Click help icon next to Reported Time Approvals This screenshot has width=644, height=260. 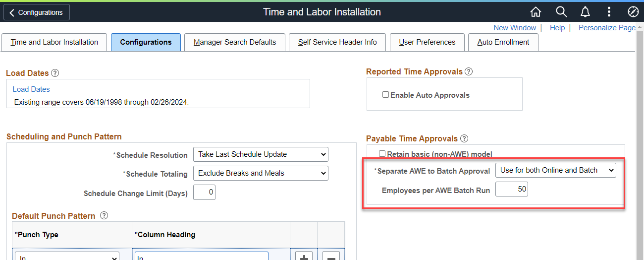coord(469,71)
